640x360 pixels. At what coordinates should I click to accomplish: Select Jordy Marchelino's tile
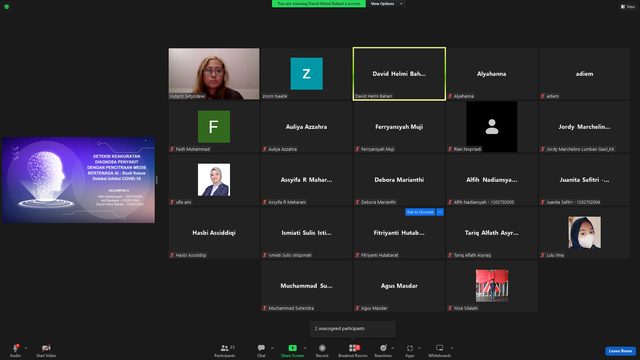[x=584, y=127]
